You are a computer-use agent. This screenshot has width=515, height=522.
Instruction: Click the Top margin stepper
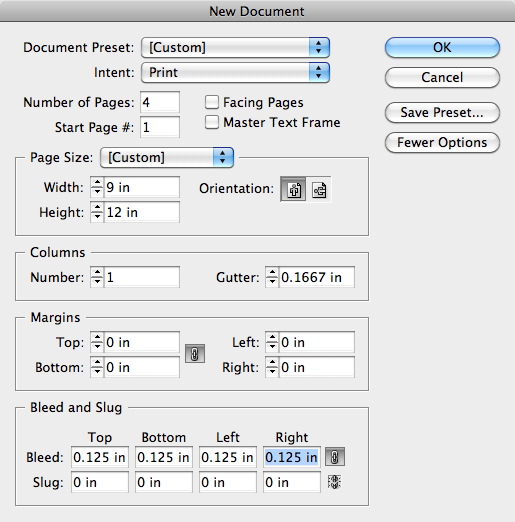[x=97, y=342]
